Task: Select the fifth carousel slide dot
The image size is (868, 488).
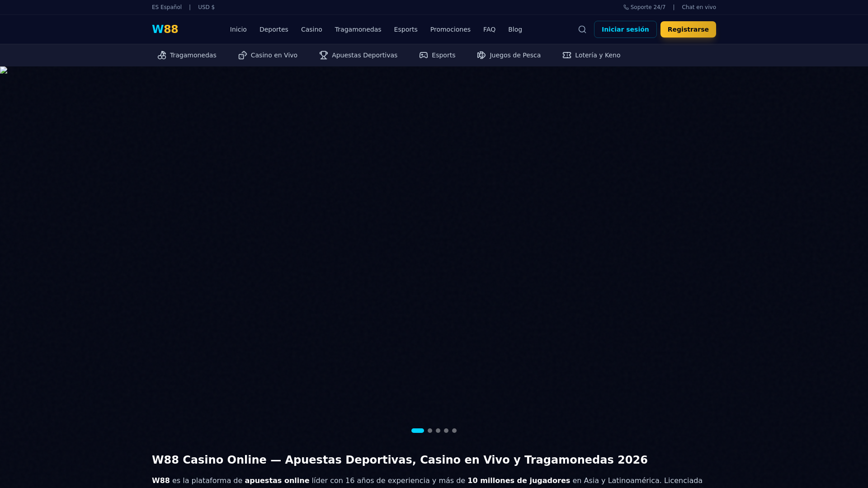Action: point(454,431)
